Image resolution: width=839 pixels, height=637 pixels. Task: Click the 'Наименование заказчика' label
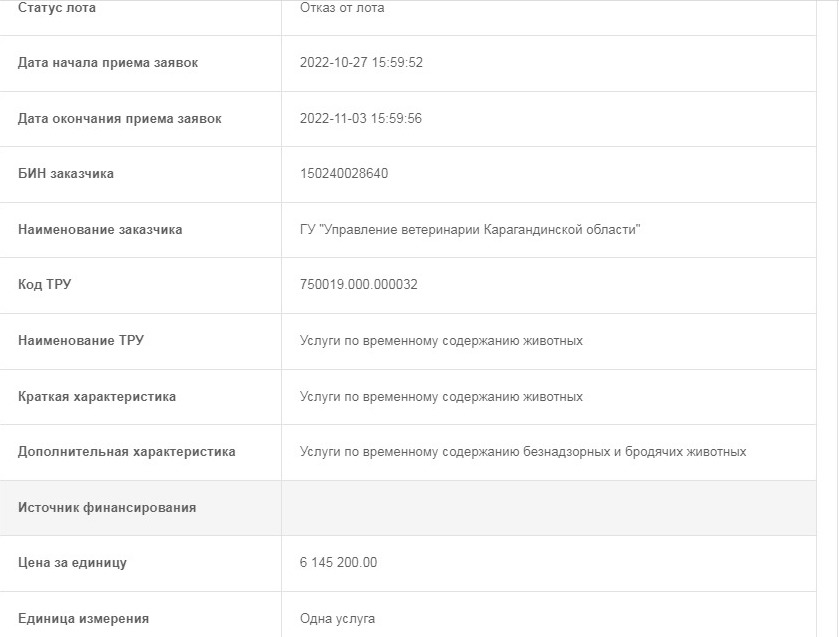click(100, 230)
